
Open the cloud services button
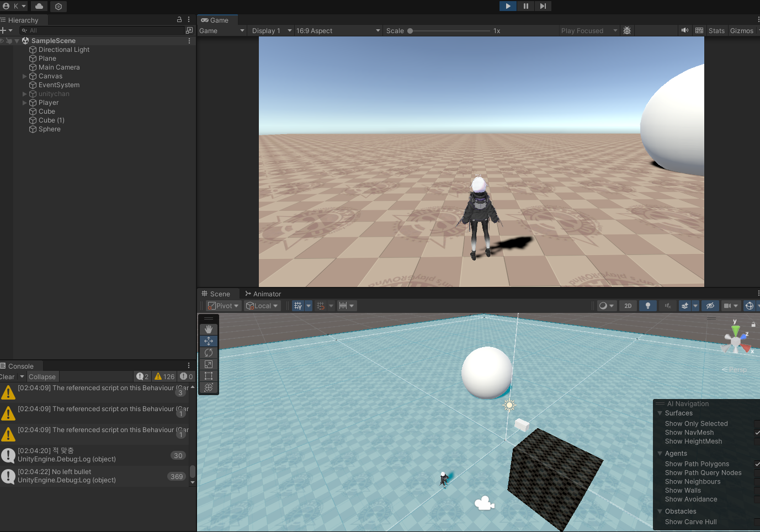(x=39, y=6)
